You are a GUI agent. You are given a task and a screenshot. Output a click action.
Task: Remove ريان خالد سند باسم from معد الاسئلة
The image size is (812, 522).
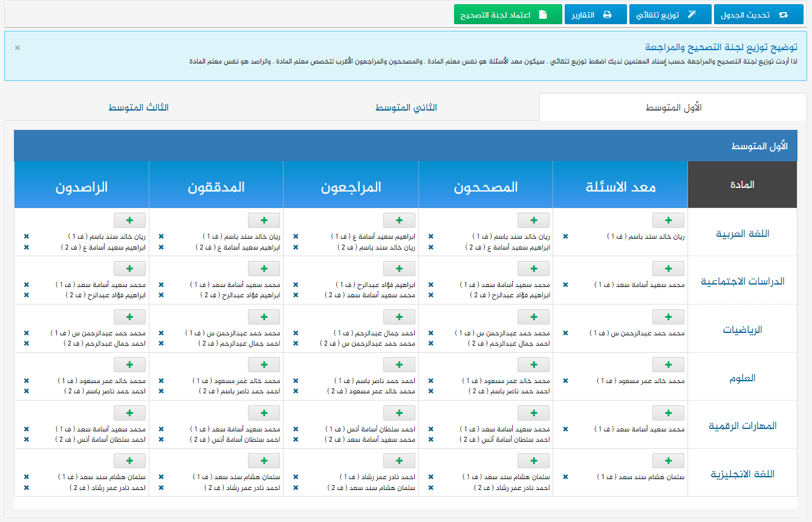565,237
